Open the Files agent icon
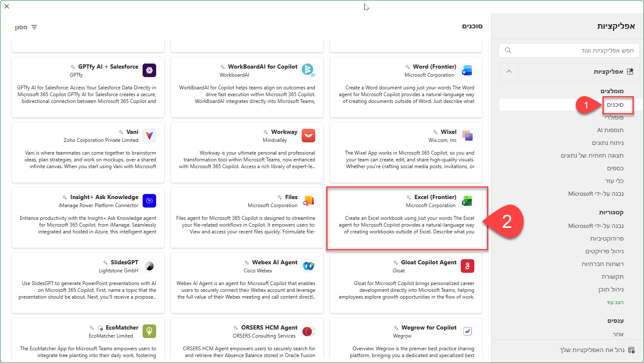 pos(308,201)
